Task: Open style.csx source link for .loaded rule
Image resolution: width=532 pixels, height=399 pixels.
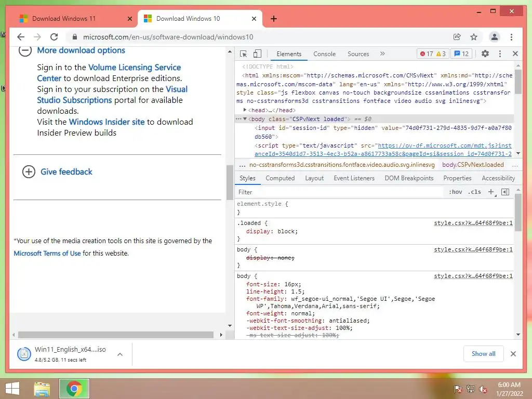Action: pos(473,223)
